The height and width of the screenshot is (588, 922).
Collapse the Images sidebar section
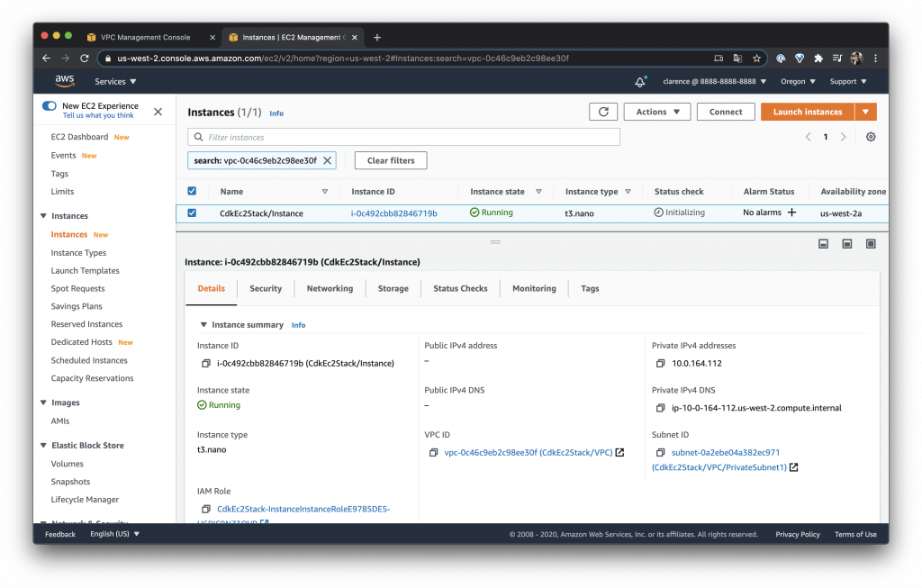click(x=43, y=403)
